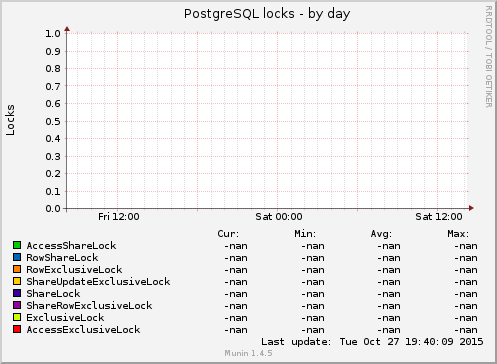The width and height of the screenshot is (497, 364).
Task: Click the 'Sat 00:00' time axis label
Action: click(279, 217)
